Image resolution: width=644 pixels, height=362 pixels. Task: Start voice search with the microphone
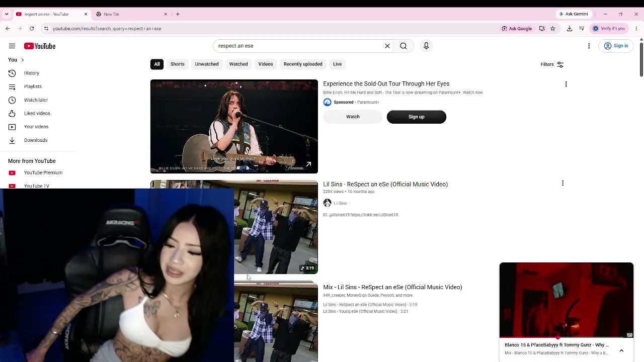pyautogui.click(x=426, y=46)
